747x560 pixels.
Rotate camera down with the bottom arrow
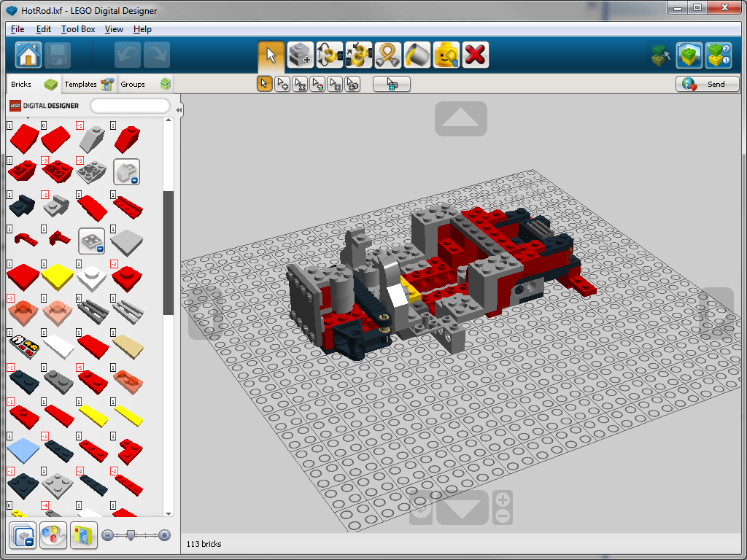click(462, 507)
